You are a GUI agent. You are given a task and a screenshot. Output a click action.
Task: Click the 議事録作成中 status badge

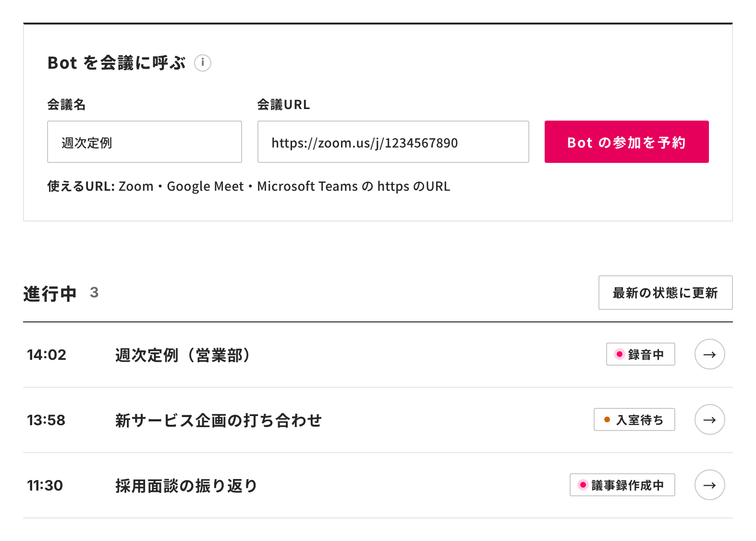point(622,485)
